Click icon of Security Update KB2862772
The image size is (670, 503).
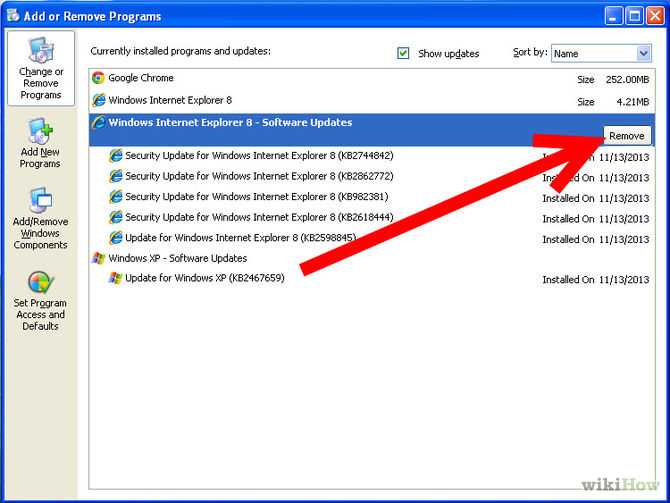tap(115, 176)
